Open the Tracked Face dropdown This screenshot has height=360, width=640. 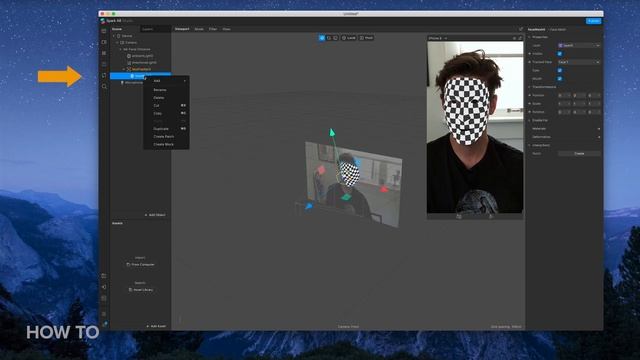[x=579, y=62]
